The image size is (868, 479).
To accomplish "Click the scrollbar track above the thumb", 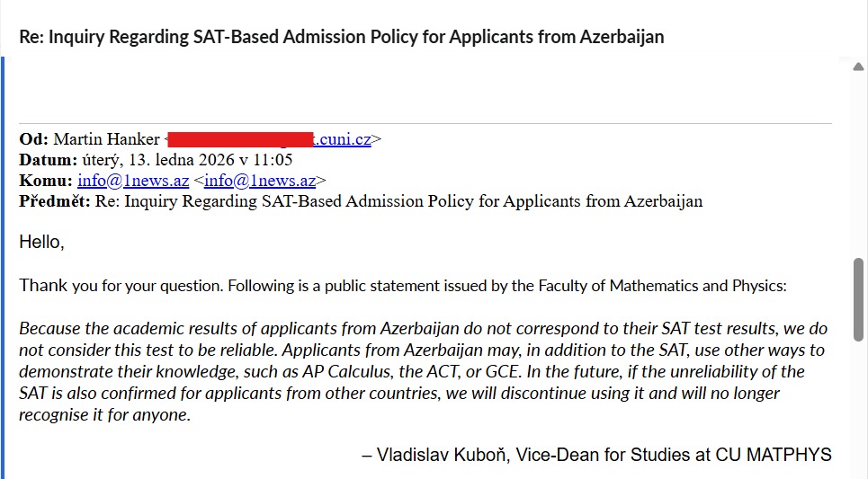I will click(858, 162).
